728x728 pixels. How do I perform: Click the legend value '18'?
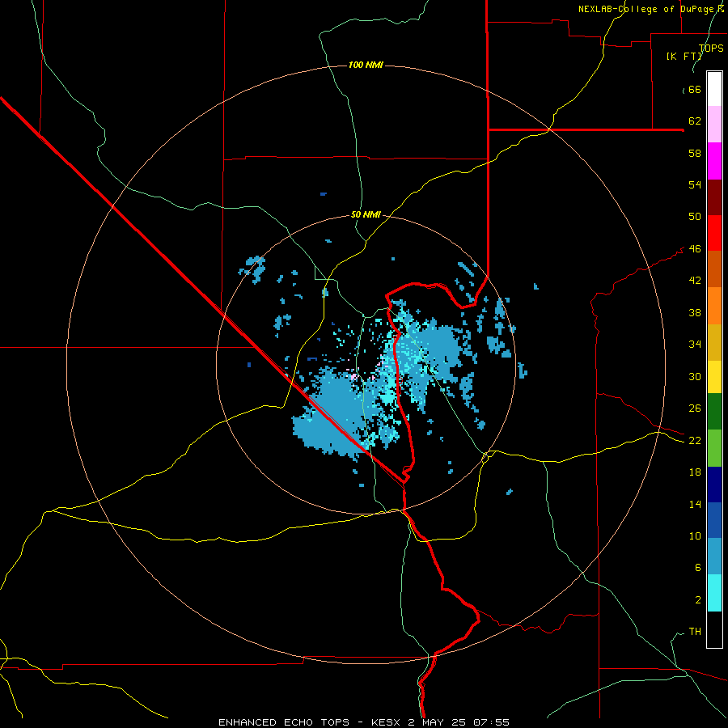click(695, 472)
